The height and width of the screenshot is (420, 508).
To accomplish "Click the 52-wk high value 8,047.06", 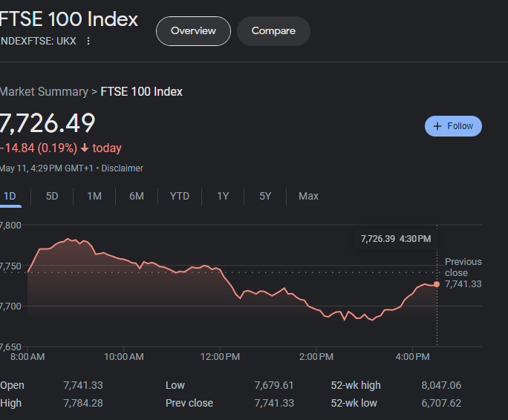I will [x=441, y=385].
